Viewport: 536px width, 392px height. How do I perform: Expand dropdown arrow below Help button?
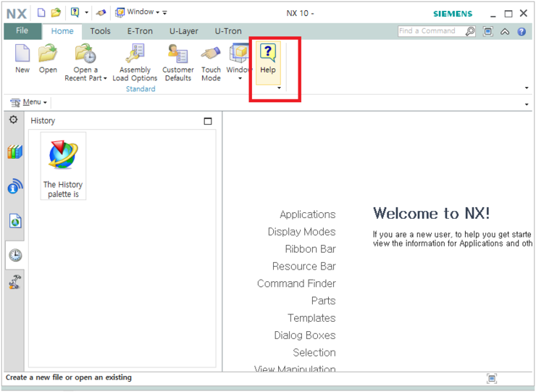(280, 88)
